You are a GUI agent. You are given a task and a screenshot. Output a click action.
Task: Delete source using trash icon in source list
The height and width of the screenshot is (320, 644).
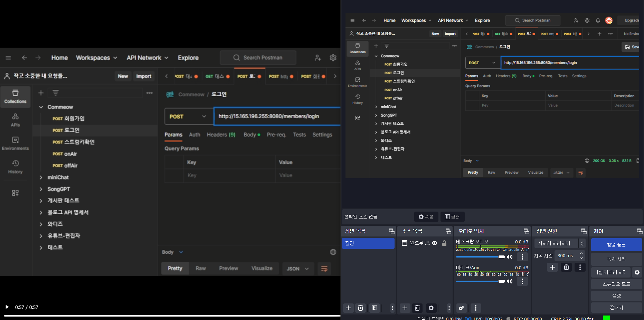click(x=417, y=308)
